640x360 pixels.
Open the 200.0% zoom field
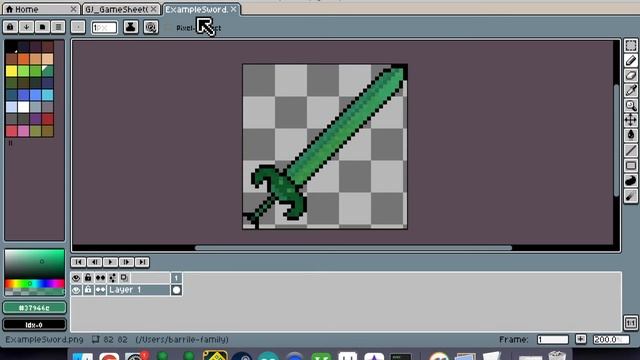(611, 339)
